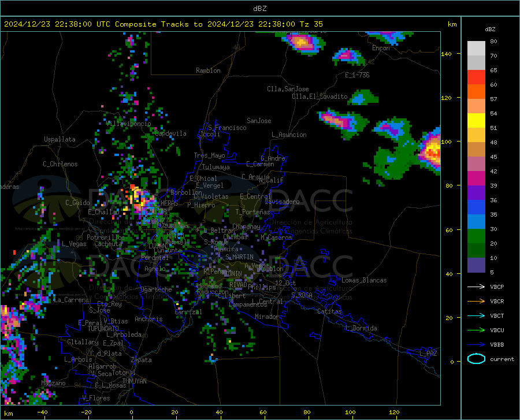Click the Clla.SanJose label
Screen dimensions: 520x420
coord(288,89)
